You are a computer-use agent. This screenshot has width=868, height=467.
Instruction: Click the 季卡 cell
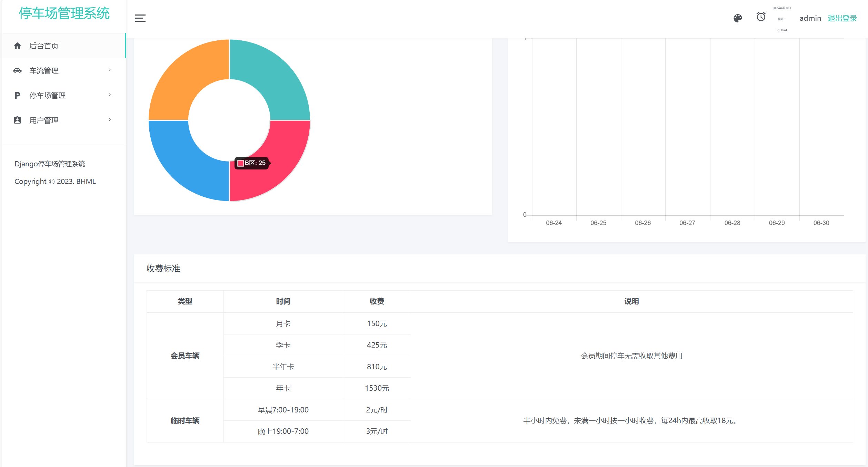(x=283, y=345)
